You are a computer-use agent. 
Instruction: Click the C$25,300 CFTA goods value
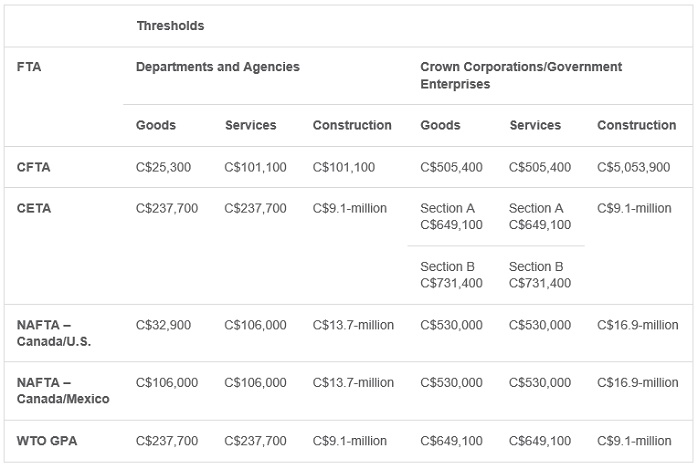[x=163, y=167]
